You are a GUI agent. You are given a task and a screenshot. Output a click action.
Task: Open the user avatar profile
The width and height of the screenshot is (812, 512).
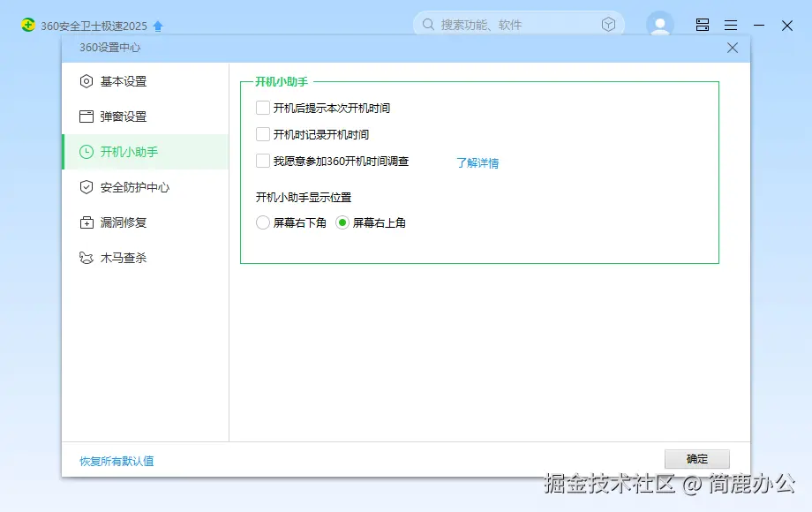point(660,24)
